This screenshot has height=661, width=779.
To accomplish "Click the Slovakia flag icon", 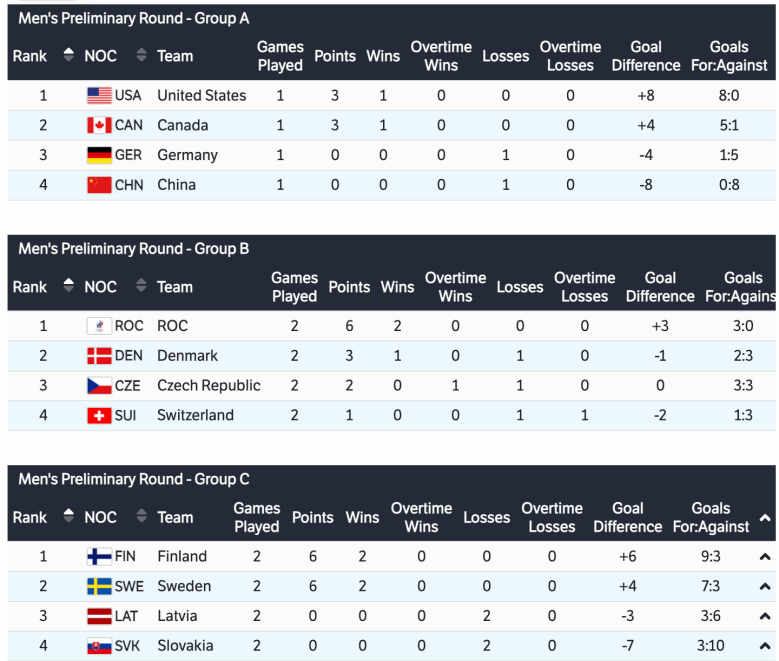I will point(99,646).
